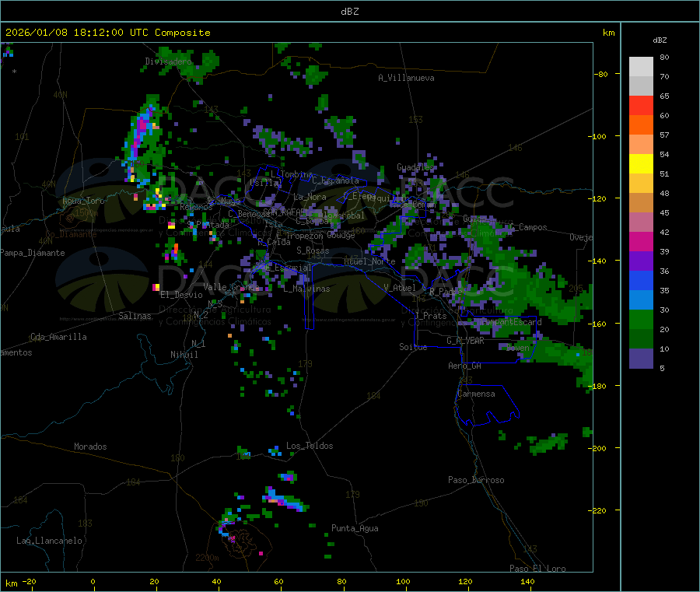Click the 'Nihuil' location label

[184, 355]
